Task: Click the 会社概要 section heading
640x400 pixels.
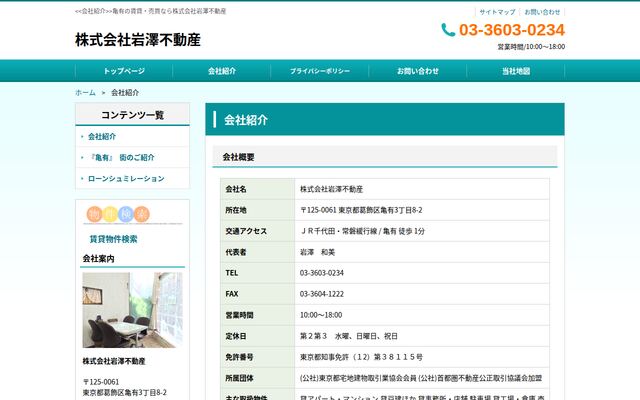Action: (385, 157)
